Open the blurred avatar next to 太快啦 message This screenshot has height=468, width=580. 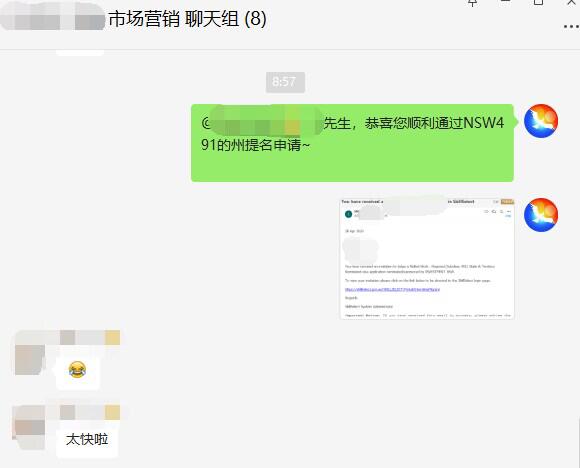pos(29,427)
